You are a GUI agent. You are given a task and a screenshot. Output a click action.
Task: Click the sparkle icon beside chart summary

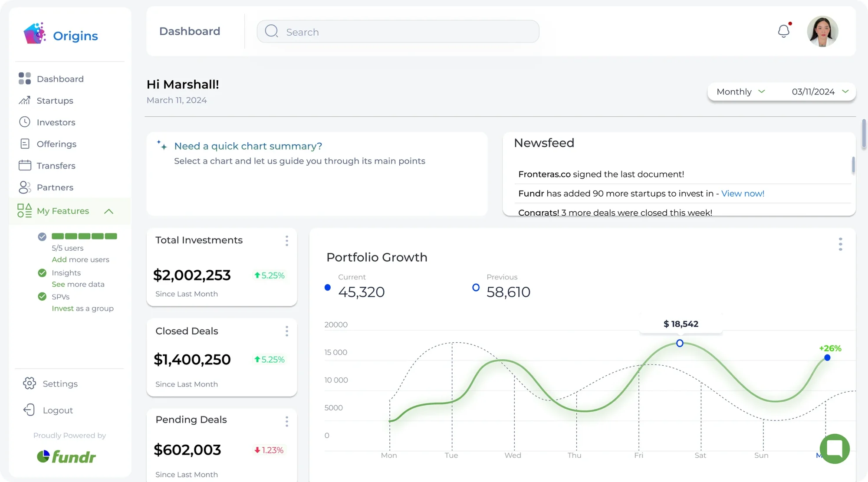point(162,145)
